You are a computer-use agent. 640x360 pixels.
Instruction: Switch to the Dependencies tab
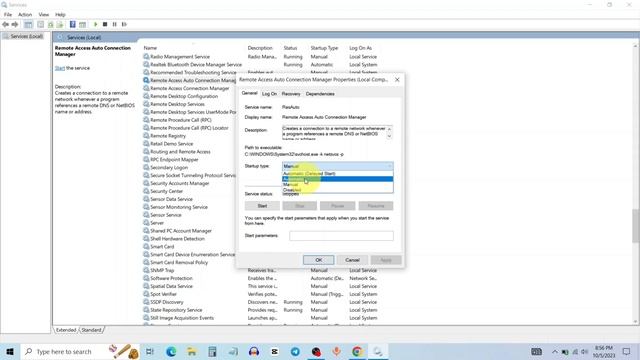pyautogui.click(x=320, y=94)
